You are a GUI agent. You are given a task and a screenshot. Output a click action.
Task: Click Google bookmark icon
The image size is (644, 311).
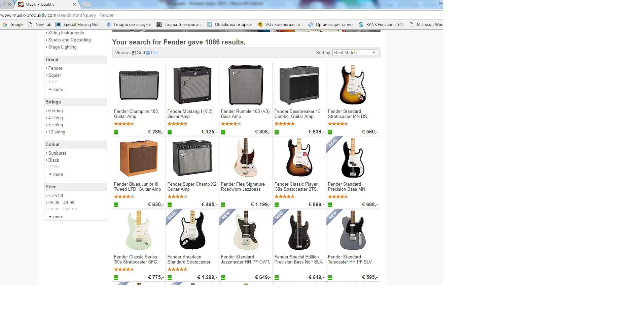click(x=5, y=25)
